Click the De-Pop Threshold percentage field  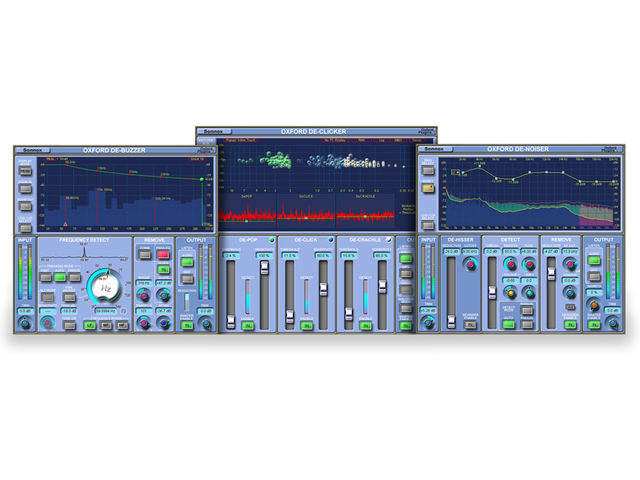point(232,256)
